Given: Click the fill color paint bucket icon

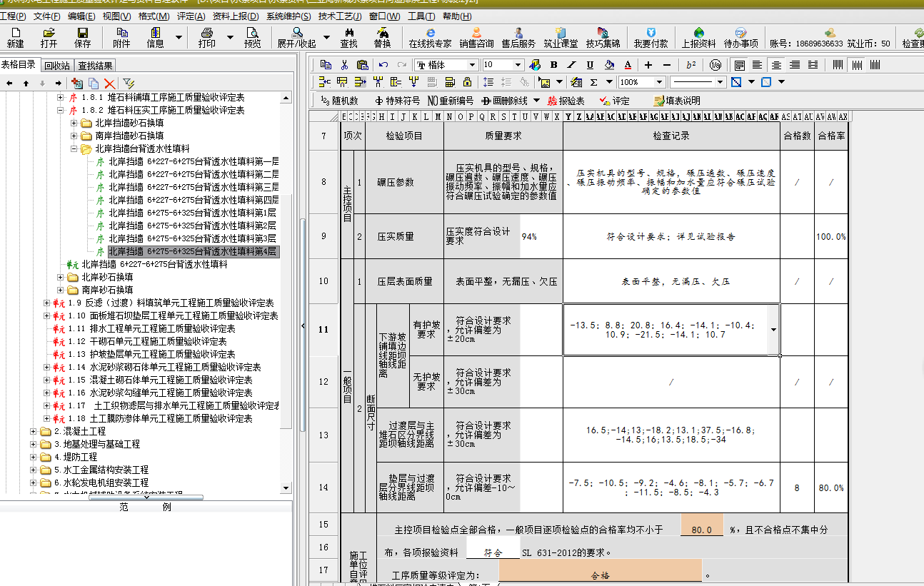Looking at the screenshot, I should (609, 65).
